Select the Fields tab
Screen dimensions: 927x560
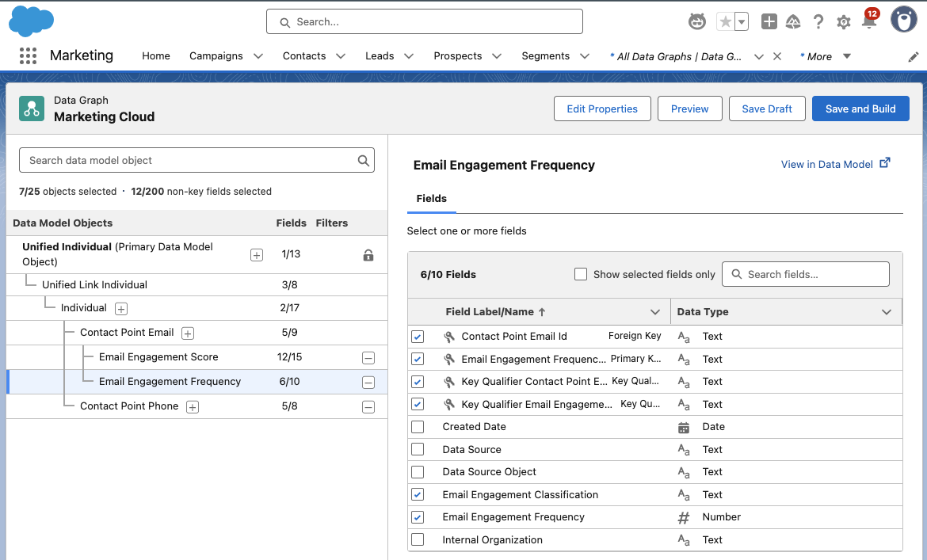coord(432,199)
